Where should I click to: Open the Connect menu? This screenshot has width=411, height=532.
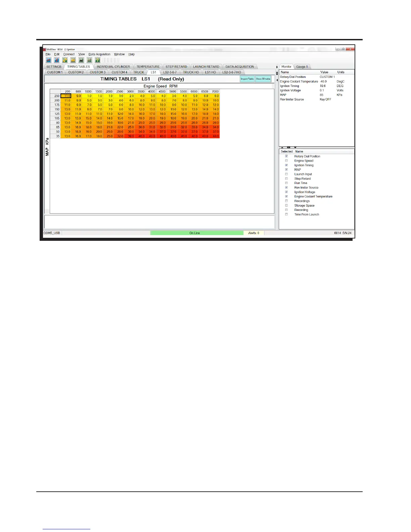pyautogui.click(x=69, y=54)
